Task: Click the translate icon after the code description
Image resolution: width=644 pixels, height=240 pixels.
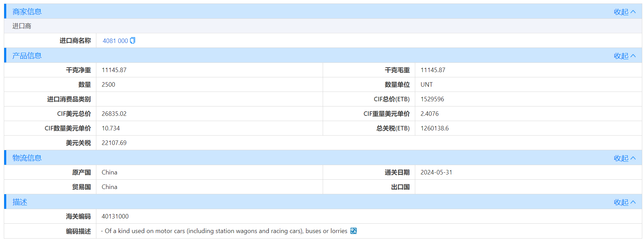Action: point(353,231)
